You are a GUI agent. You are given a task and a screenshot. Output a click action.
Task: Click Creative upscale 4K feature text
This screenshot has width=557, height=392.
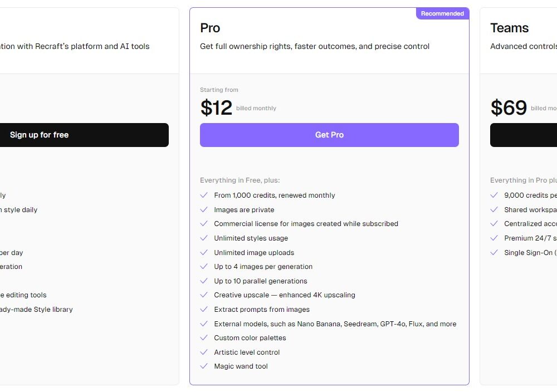[x=284, y=295]
